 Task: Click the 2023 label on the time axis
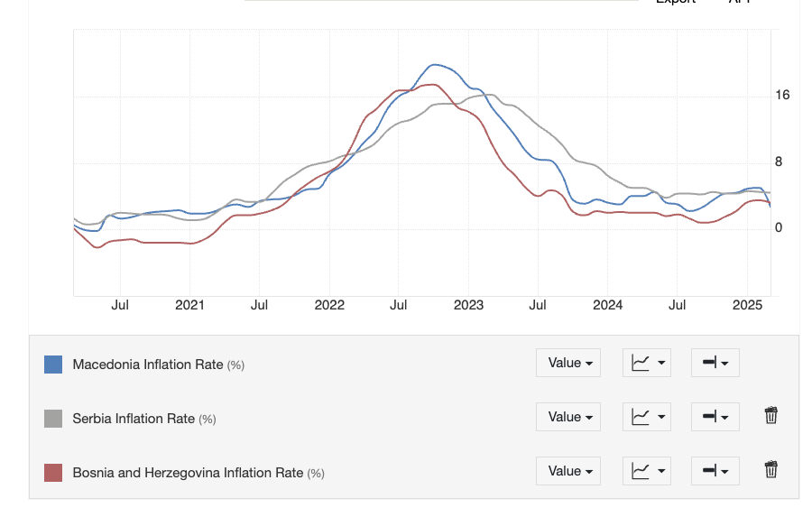(468, 305)
